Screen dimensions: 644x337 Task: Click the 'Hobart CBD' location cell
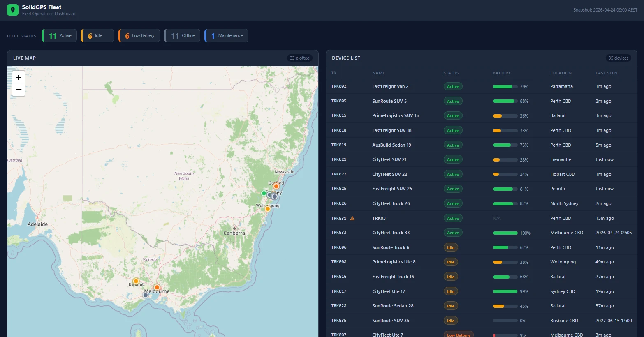coord(563,174)
